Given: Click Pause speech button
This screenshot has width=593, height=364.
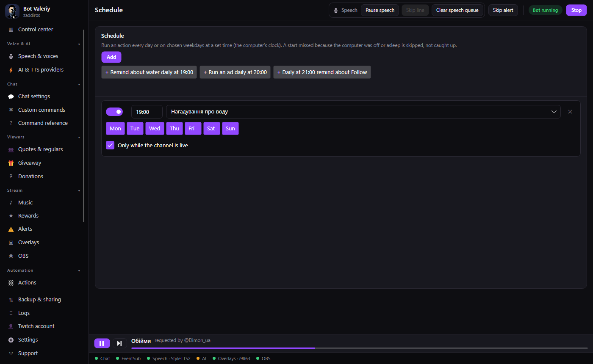Looking at the screenshot, I should (x=380, y=10).
